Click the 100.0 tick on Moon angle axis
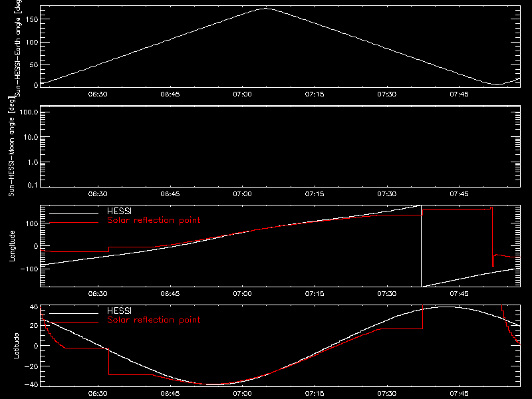532x399 pixels. (29, 112)
